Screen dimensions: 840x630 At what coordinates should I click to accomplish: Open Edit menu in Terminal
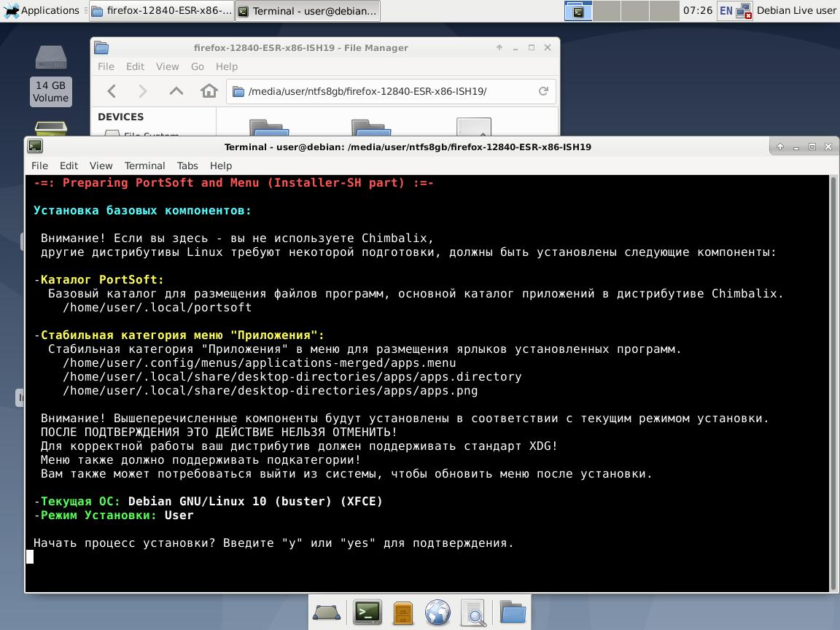pyautogui.click(x=69, y=166)
